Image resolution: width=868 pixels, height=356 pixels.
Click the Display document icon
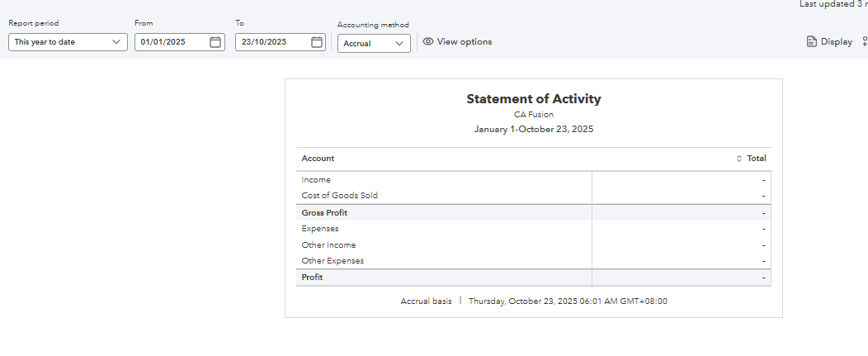pos(812,42)
